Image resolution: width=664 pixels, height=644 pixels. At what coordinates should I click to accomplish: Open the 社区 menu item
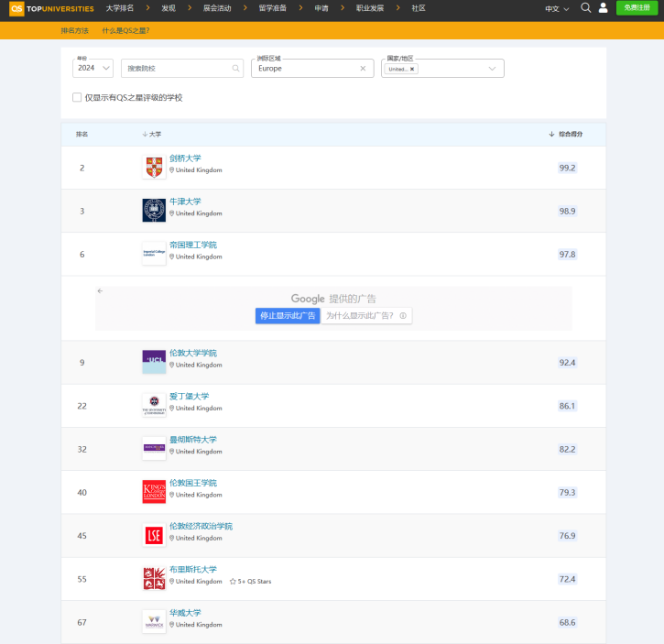click(419, 8)
